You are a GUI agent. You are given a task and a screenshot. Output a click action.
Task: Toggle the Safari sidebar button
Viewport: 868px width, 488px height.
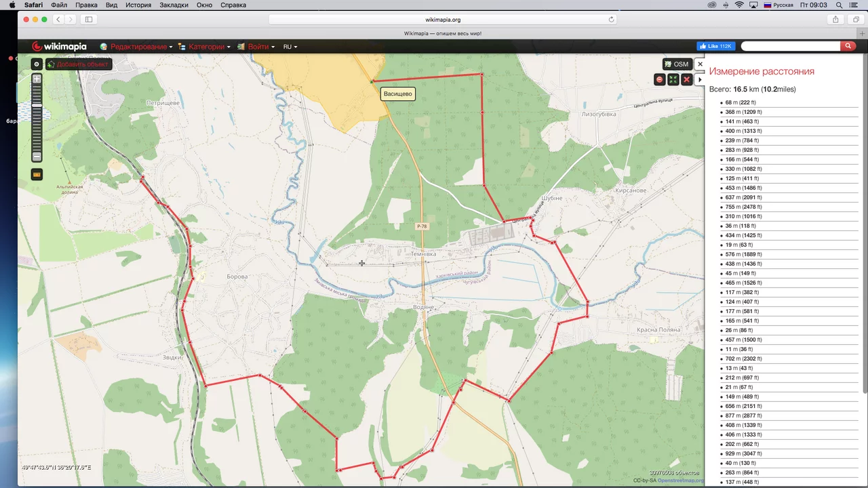pos(89,20)
